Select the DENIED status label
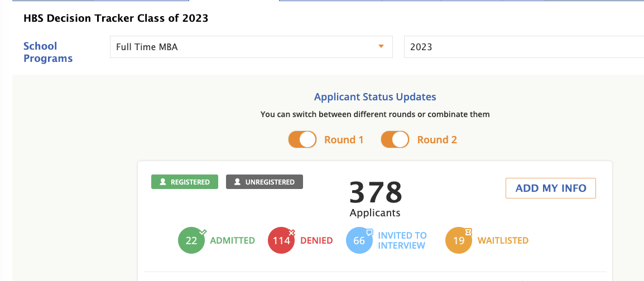Screen dimensions: 644x281 coord(316,240)
